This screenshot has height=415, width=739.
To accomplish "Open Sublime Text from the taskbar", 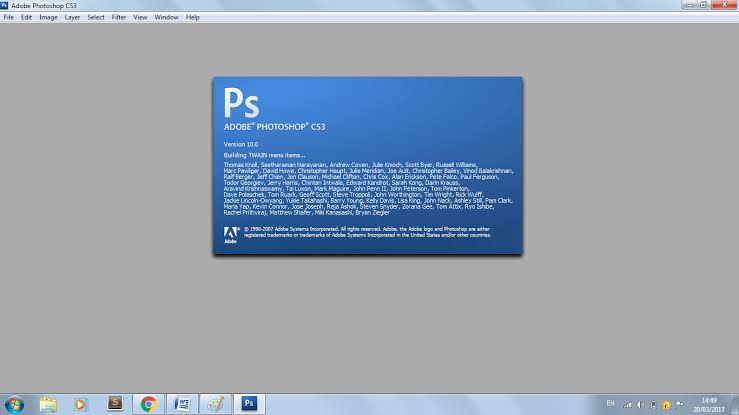I will [x=115, y=404].
